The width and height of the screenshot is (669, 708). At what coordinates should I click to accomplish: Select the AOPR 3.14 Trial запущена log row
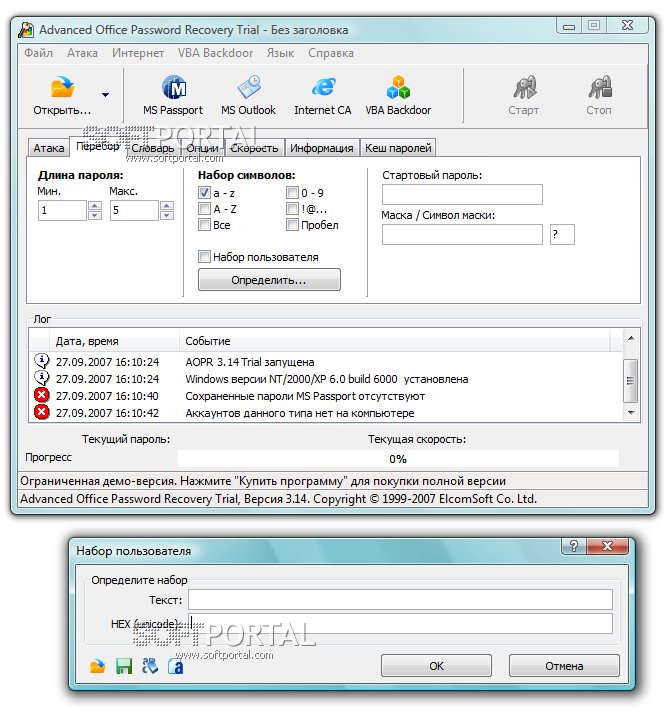(x=326, y=362)
